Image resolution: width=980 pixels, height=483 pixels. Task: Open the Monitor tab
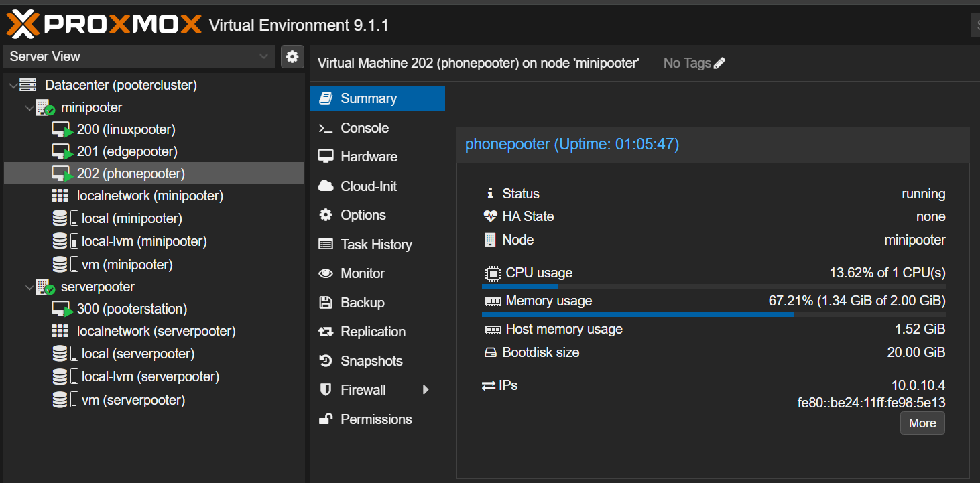pyautogui.click(x=377, y=273)
